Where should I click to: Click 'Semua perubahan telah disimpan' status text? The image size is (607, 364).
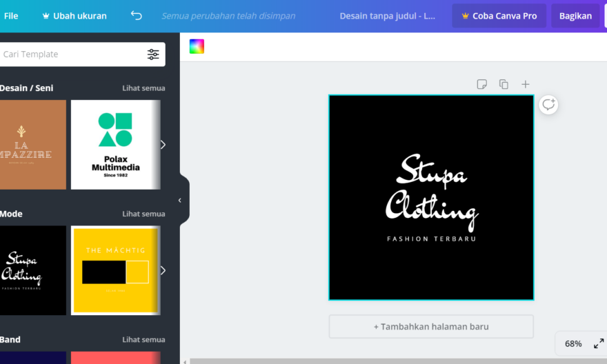(228, 16)
